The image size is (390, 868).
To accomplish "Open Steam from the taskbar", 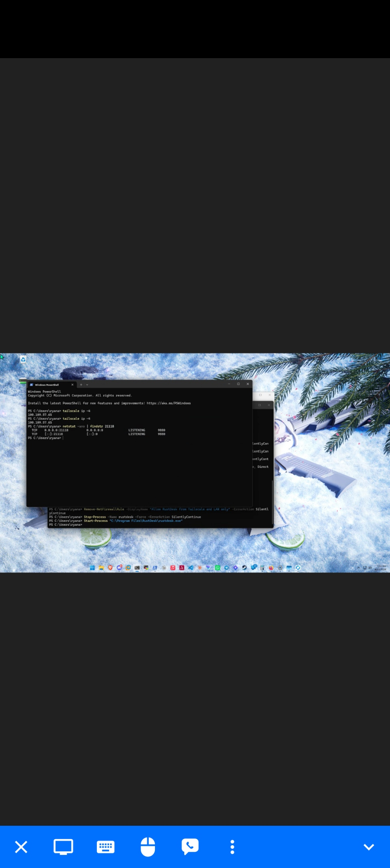I will coord(244,568).
